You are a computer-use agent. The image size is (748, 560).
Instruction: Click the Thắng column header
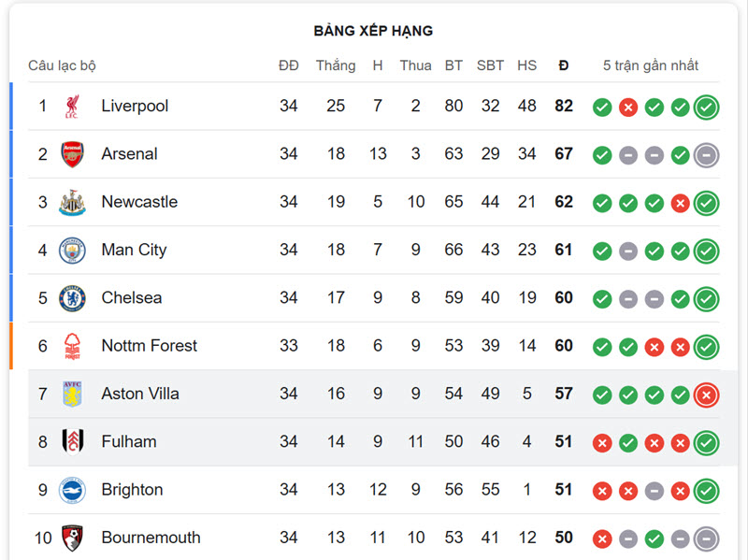tap(336, 65)
